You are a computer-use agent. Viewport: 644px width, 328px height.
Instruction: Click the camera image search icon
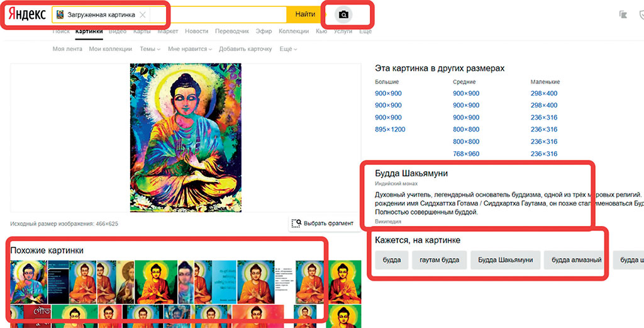click(x=343, y=14)
